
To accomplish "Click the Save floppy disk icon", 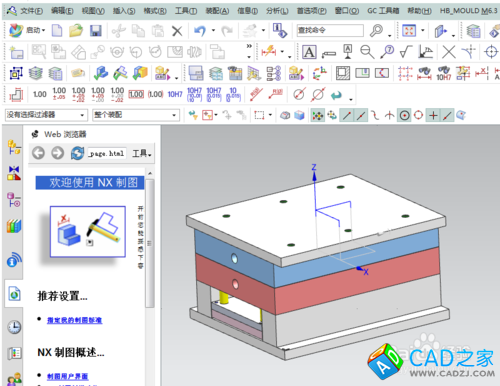I will coord(96,31).
